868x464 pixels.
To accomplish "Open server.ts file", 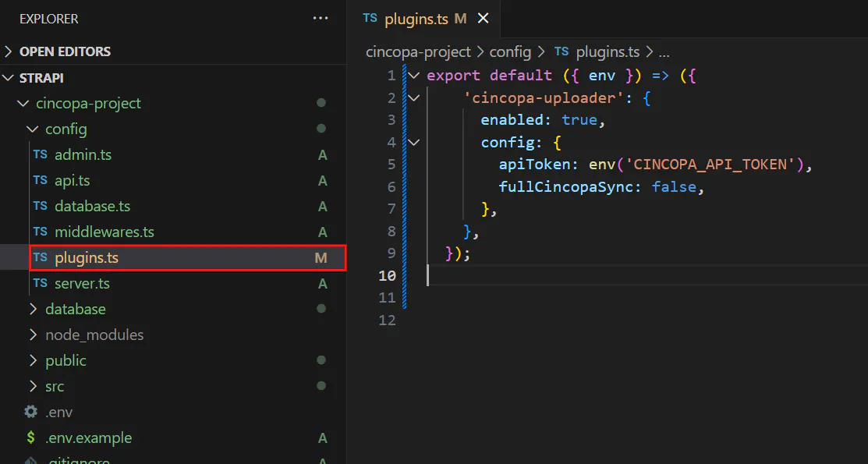I will tap(173, 284).
